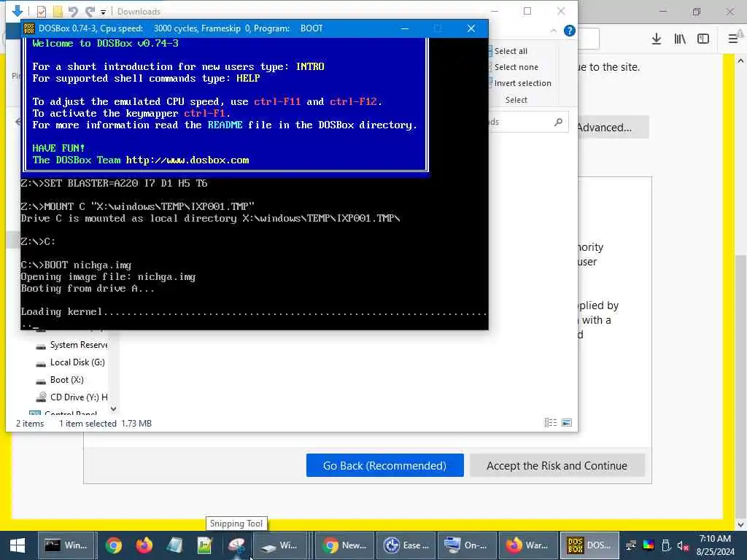
Task: Switch to the War... Firefox taskbar window
Action: pos(527,545)
